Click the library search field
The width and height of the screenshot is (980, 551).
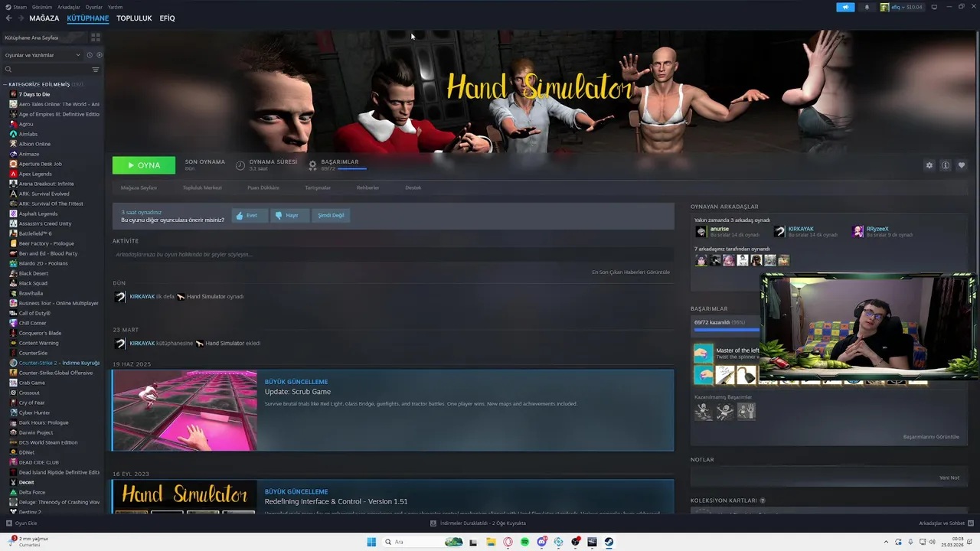(x=46, y=70)
